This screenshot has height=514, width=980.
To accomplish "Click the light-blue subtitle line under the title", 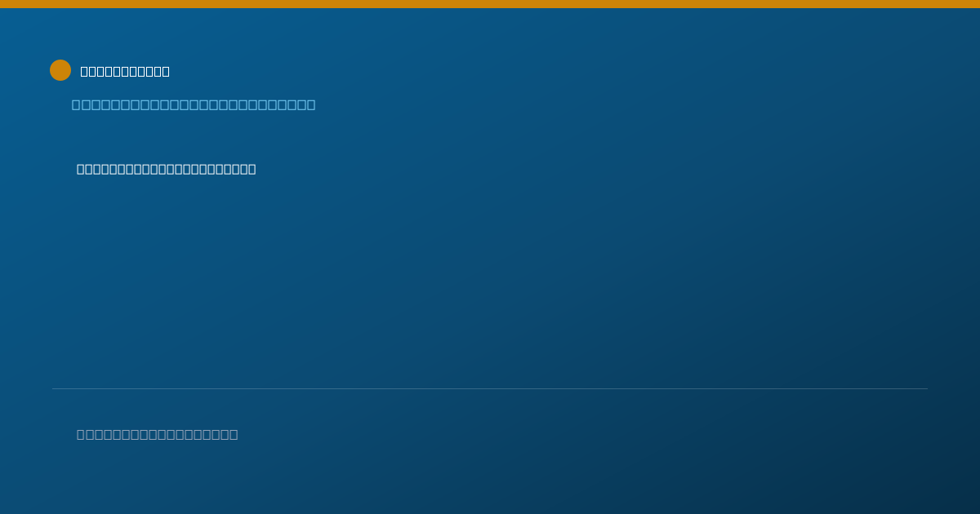I will click(194, 104).
